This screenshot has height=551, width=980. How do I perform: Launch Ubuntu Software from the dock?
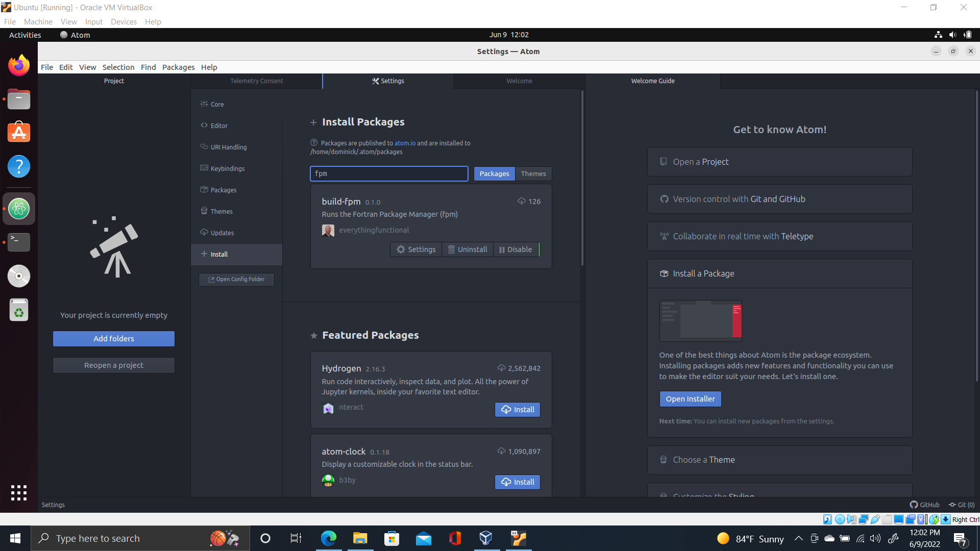pyautogui.click(x=19, y=132)
